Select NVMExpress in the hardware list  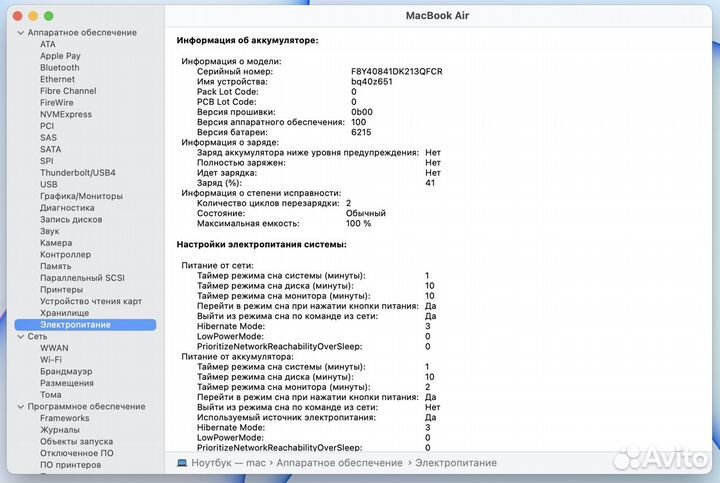pyautogui.click(x=65, y=114)
